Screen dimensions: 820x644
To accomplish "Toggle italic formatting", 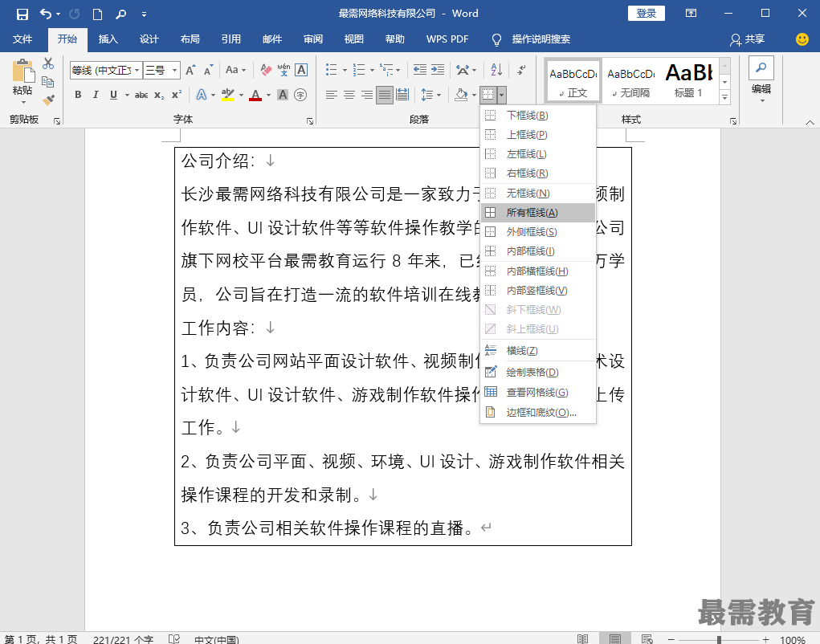I will pyautogui.click(x=96, y=95).
